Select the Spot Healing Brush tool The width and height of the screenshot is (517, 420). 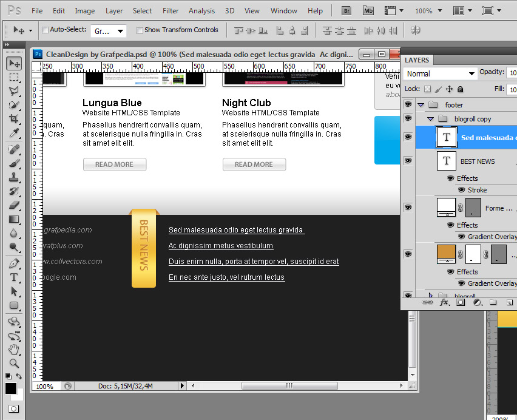(14, 149)
